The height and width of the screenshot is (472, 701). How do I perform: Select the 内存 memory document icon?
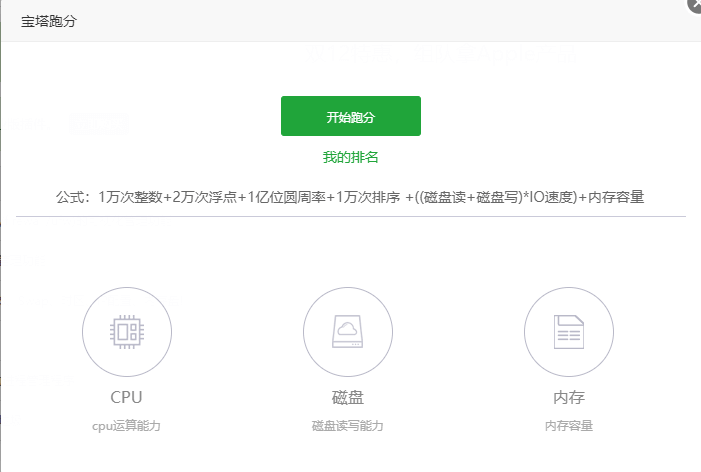569,332
